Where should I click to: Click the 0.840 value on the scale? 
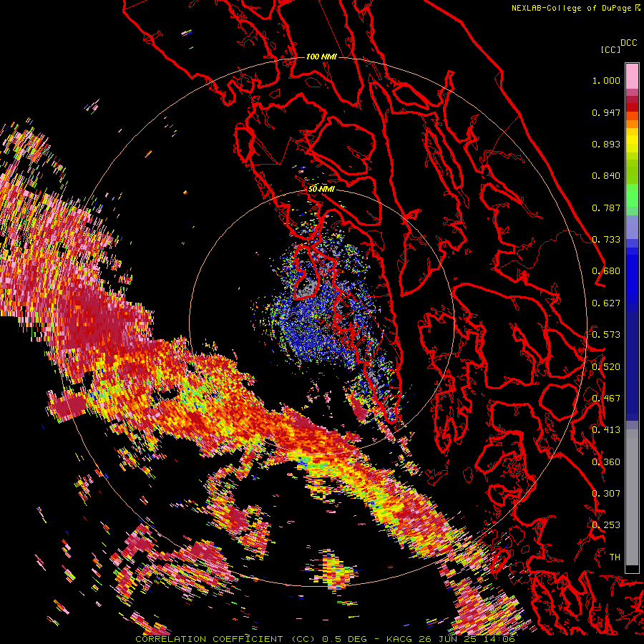click(x=606, y=176)
